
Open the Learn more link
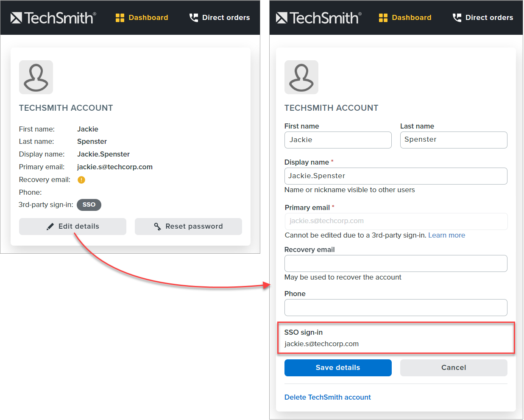pyautogui.click(x=446, y=235)
